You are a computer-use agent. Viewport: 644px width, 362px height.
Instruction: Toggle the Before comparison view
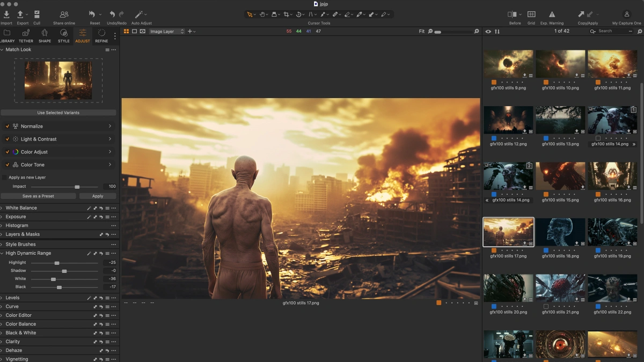(x=513, y=14)
